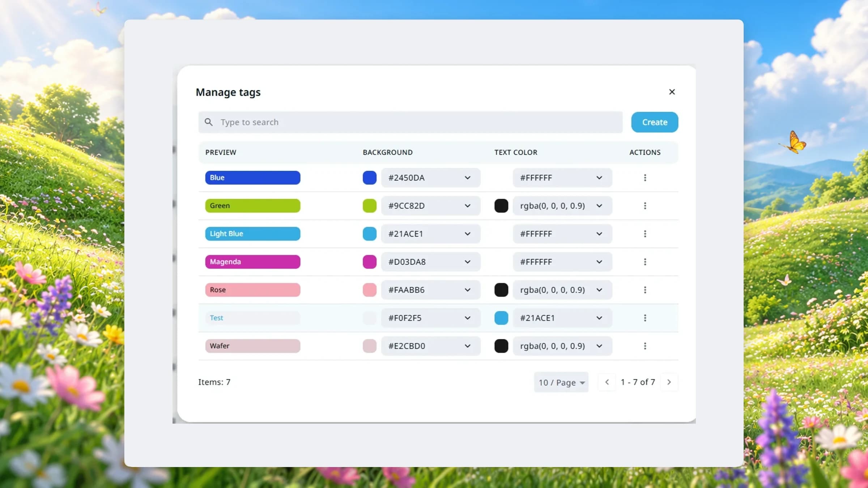Open actions menu for Magenda tag
This screenshot has width=868, height=488.
(x=645, y=262)
